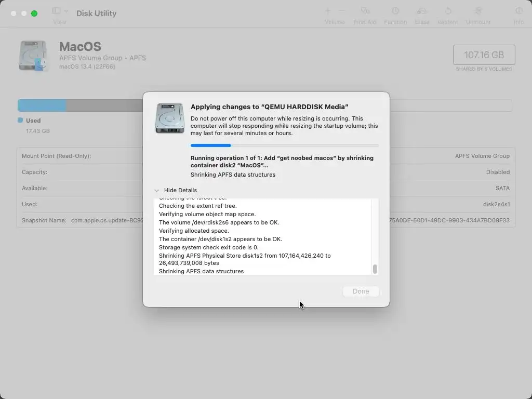Image resolution: width=532 pixels, height=399 pixels.
Task: Click the 'Capacity:' row label
Action: 35,172
